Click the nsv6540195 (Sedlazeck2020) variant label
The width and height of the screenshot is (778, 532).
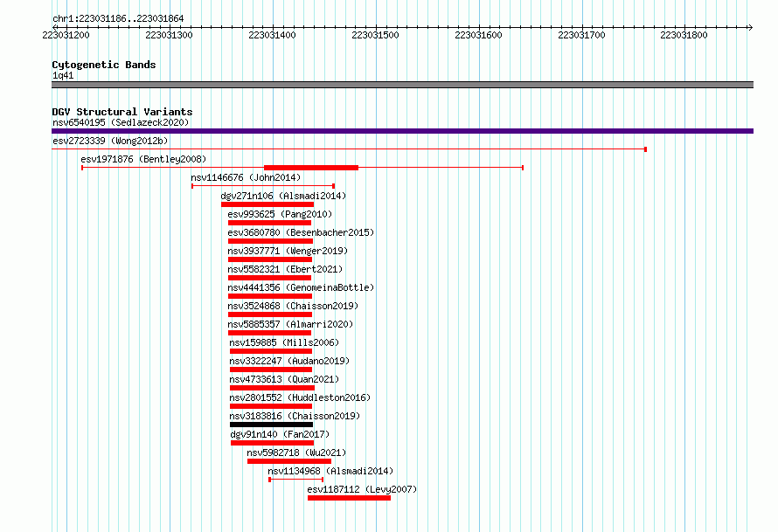tap(121, 122)
